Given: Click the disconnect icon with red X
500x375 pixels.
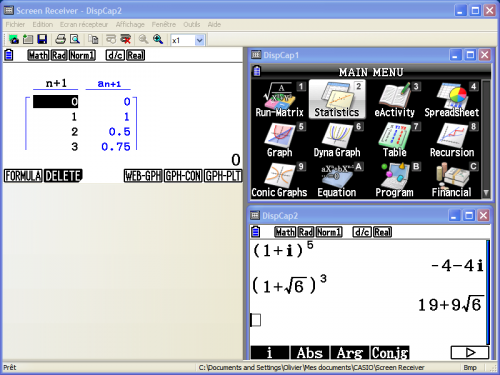Looking at the screenshot, I should coord(125,39).
